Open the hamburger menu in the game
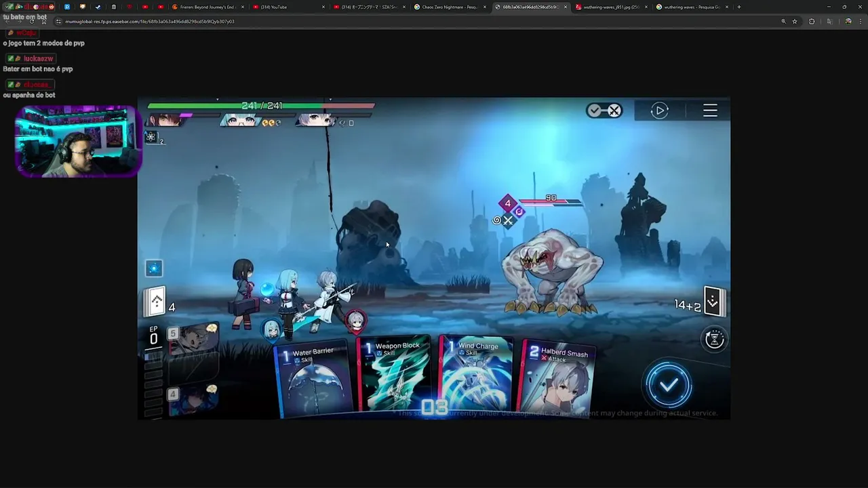The width and height of the screenshot is (868, 488). click(x=710, y=110)
